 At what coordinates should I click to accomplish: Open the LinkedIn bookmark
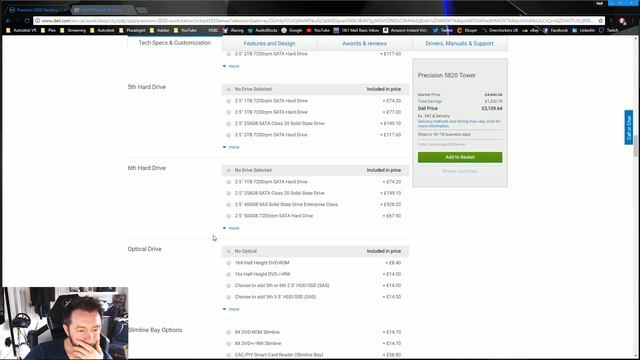click(584, 30)
